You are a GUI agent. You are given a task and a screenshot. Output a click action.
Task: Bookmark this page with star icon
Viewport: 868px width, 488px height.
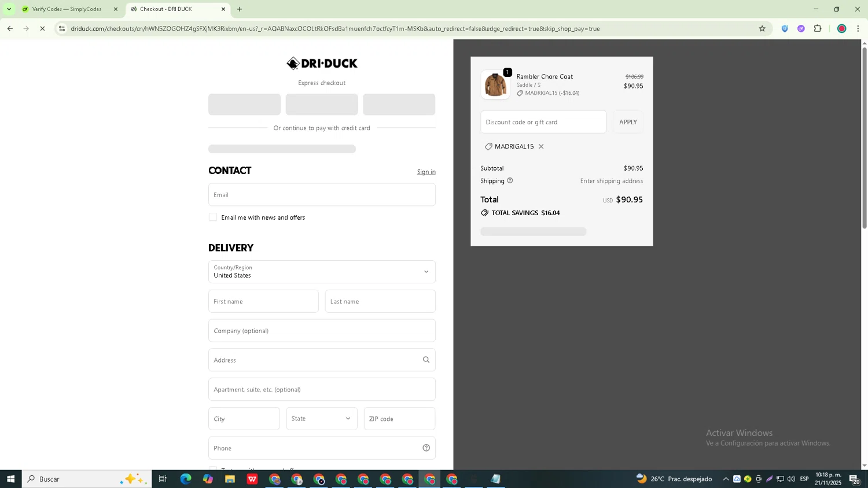pyautogui.click(x=762, y=28)
